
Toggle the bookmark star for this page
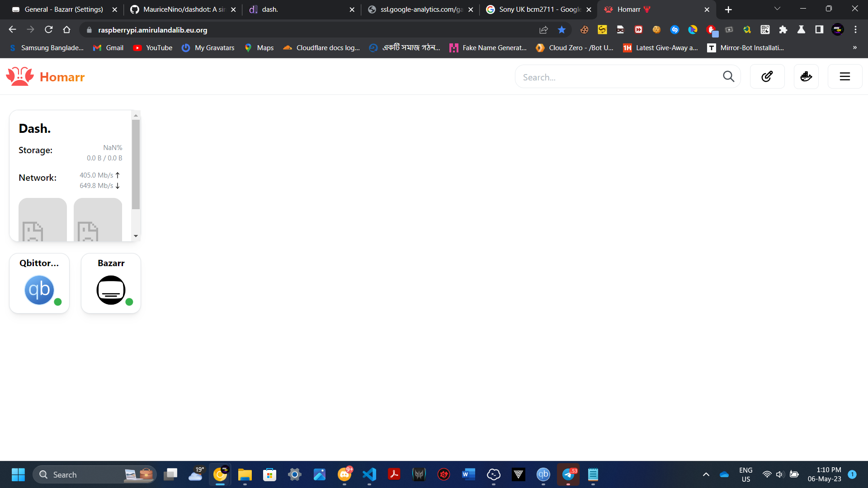tap(561, 30)
